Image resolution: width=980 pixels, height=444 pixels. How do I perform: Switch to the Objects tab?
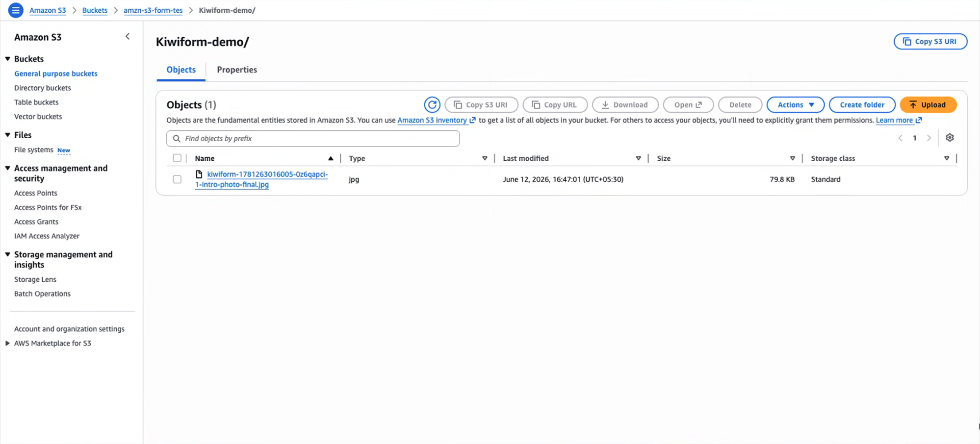181,70
